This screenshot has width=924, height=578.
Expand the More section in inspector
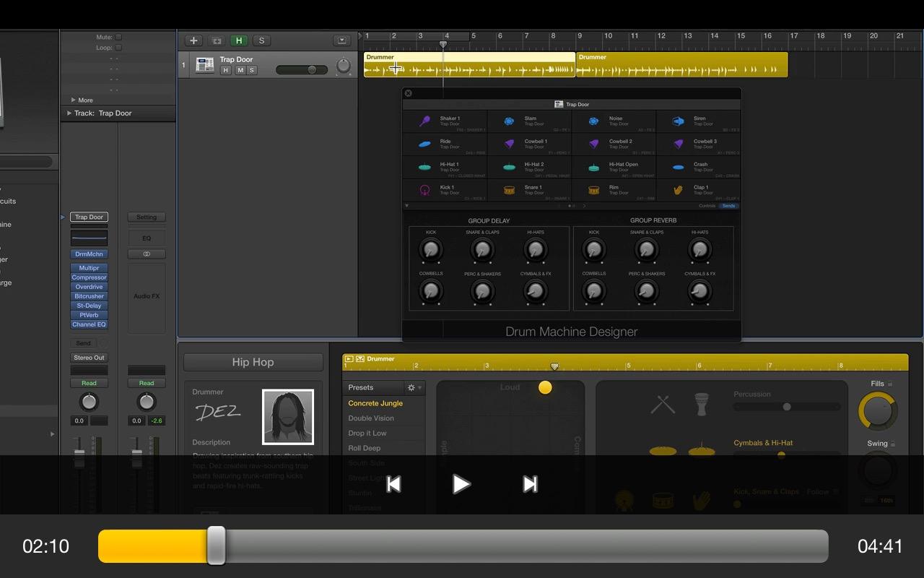(x=73, y=100)
